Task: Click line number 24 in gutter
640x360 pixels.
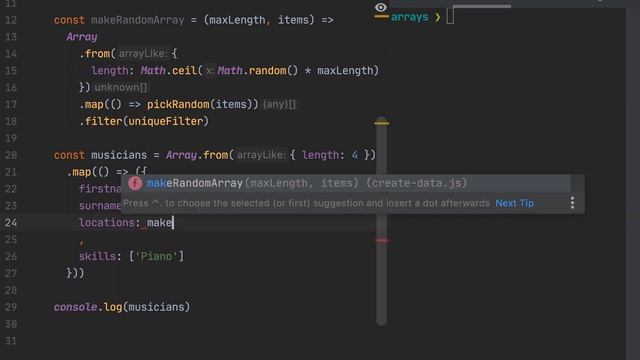Action: tap(11, 222)
